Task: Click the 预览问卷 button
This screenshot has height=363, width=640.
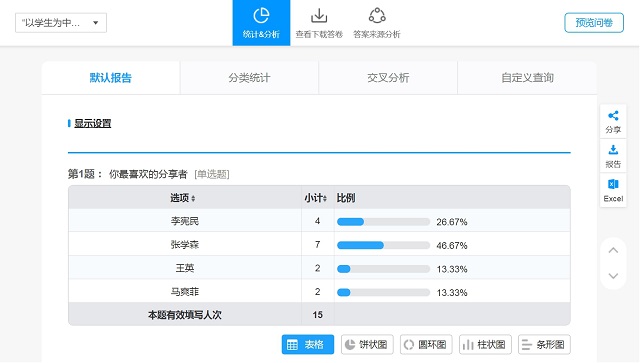Action: [594, 22]
